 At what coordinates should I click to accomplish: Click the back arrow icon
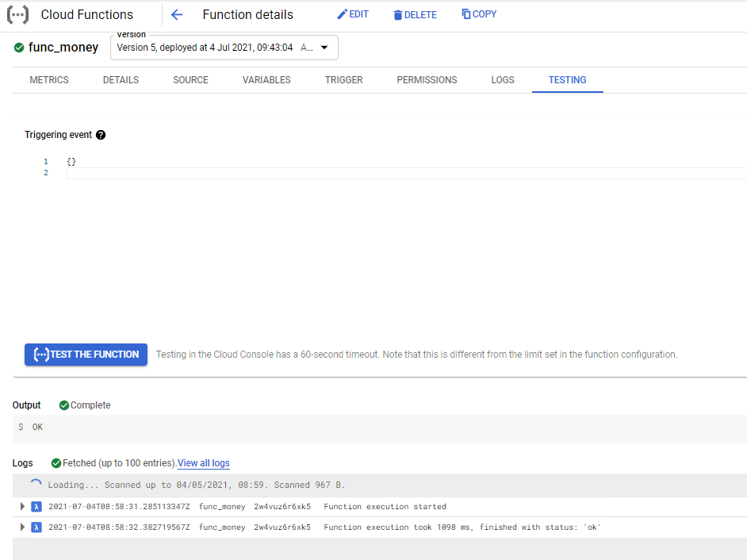[x=177, y=14]
